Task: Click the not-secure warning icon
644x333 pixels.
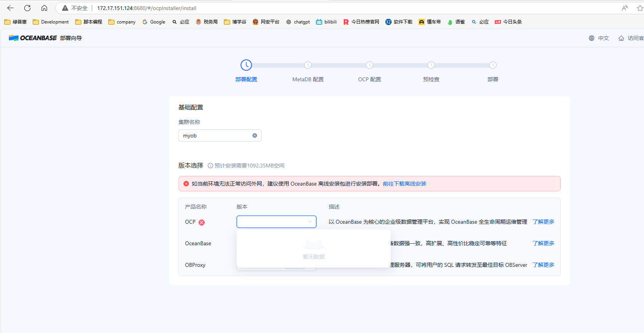Action: click(x=65, y=8)
